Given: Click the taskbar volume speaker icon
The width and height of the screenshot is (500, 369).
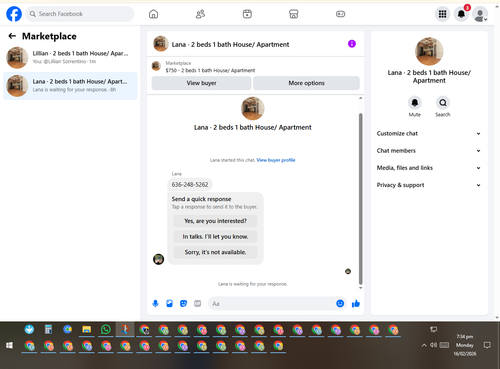Looking at the screenshot, I should pos(433,345).
